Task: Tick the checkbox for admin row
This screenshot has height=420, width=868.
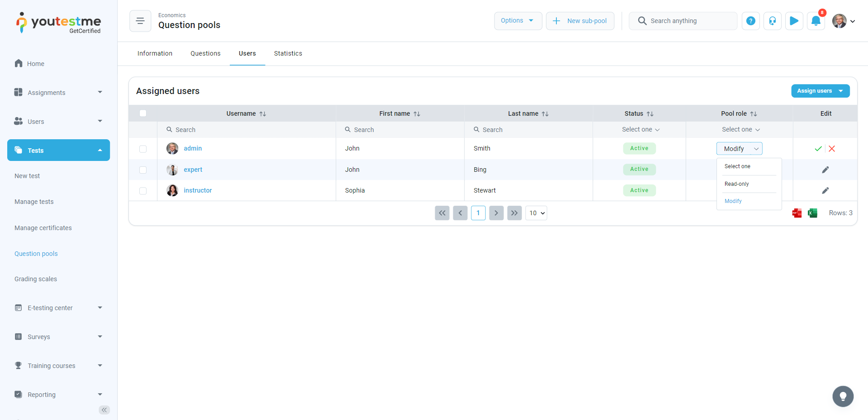Action: (x=143, y=149)
